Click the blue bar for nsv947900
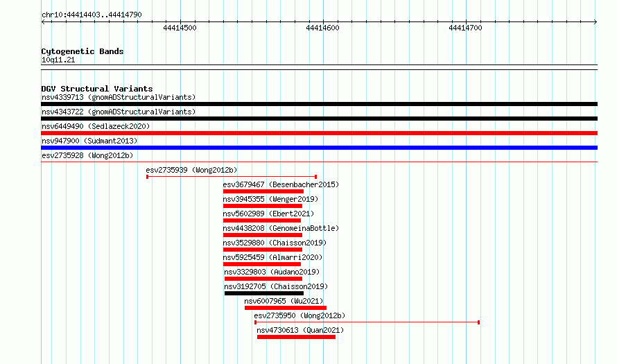This screenshot has height=364, width=617. click(x=319, y=148)
